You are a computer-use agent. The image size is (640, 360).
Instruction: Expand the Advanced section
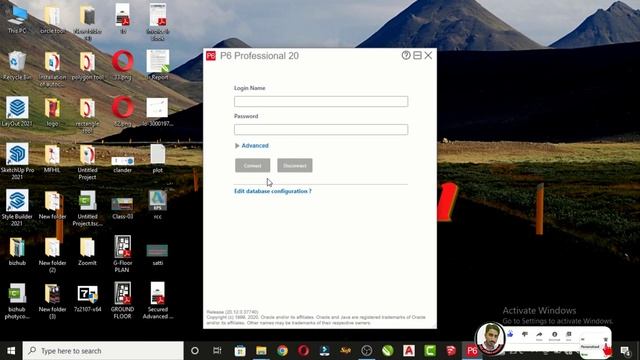[x=251, y=146]
